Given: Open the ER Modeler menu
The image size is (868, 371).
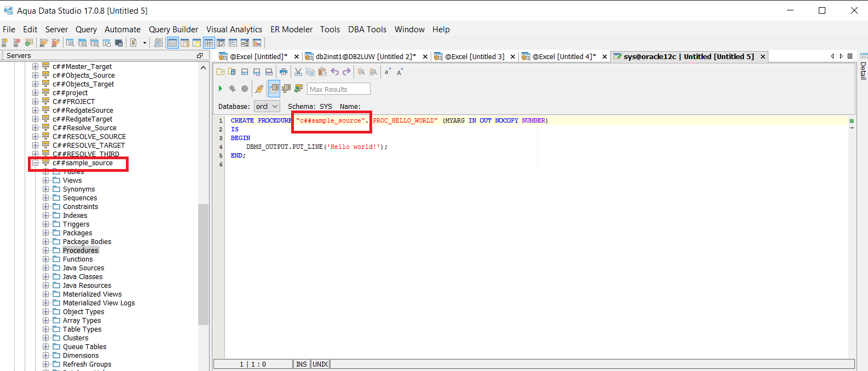Looking at the screenshot, I should pyautogui.click(x=291, y=30).
